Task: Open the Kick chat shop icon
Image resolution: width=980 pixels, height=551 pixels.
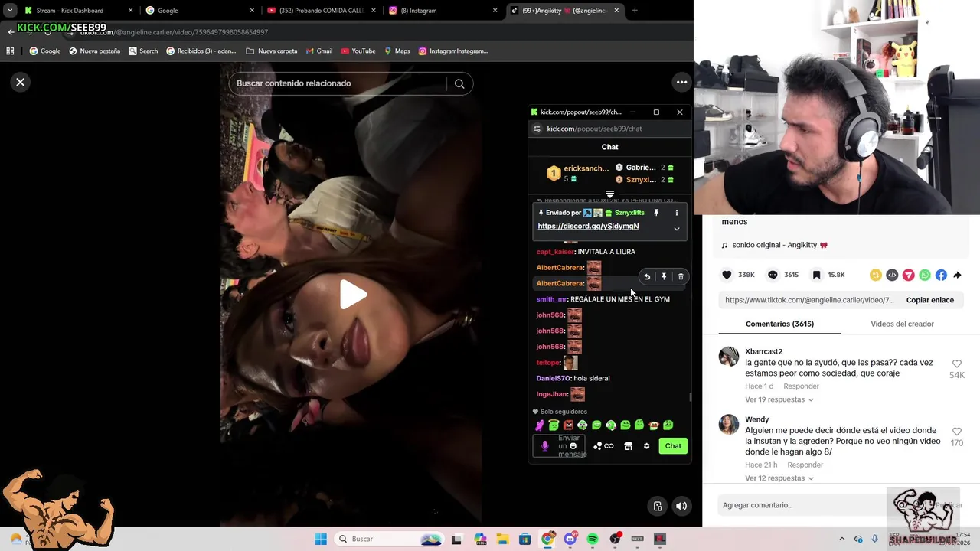Action: pyautogui.click(x=628, y=446)
